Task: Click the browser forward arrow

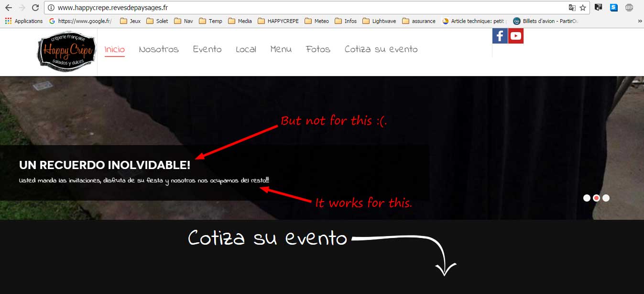Action: tap(22, 8)
